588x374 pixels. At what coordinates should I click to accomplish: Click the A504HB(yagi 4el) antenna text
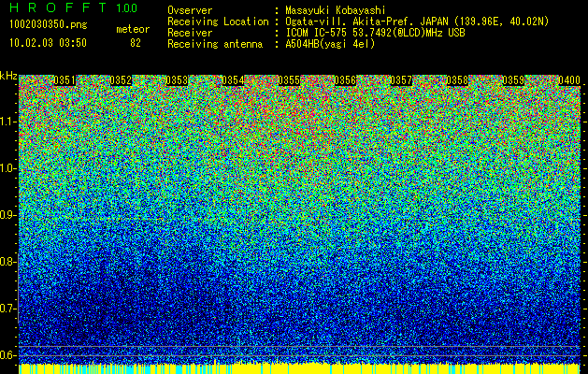point(330,44)
